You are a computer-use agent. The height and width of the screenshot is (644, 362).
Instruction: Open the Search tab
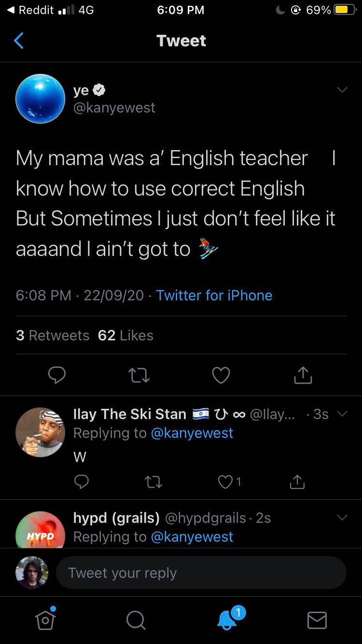[136, 620]
